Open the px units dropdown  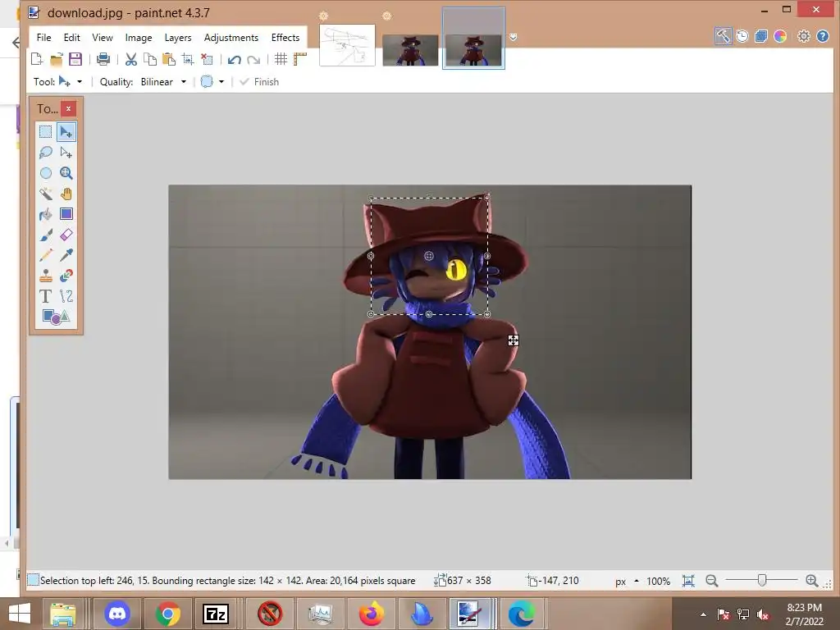(626, 582)
